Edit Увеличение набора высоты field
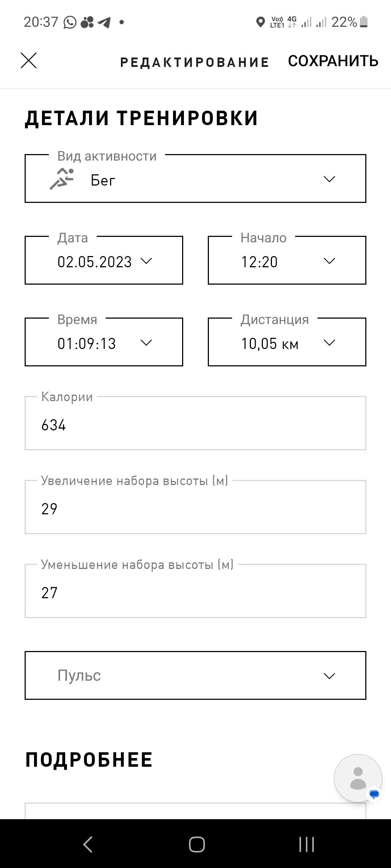The image size is (391, 868). coord(195,507)
